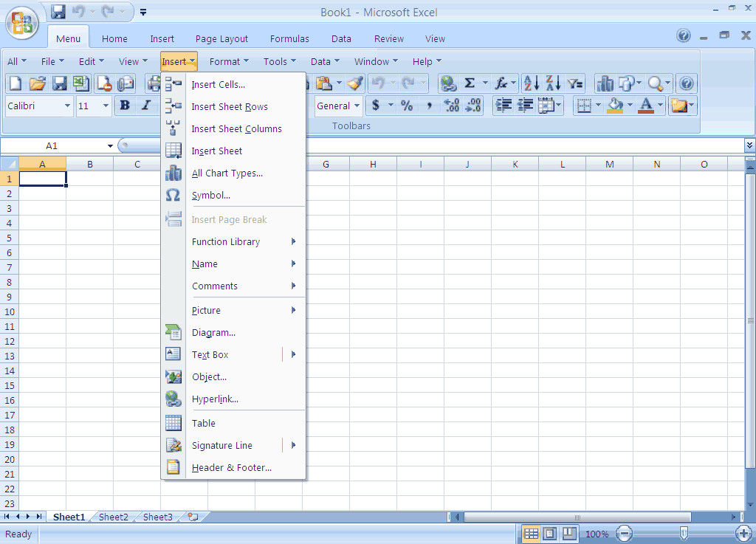Click the chart icon in the toolbar

[x=605, y=83]
